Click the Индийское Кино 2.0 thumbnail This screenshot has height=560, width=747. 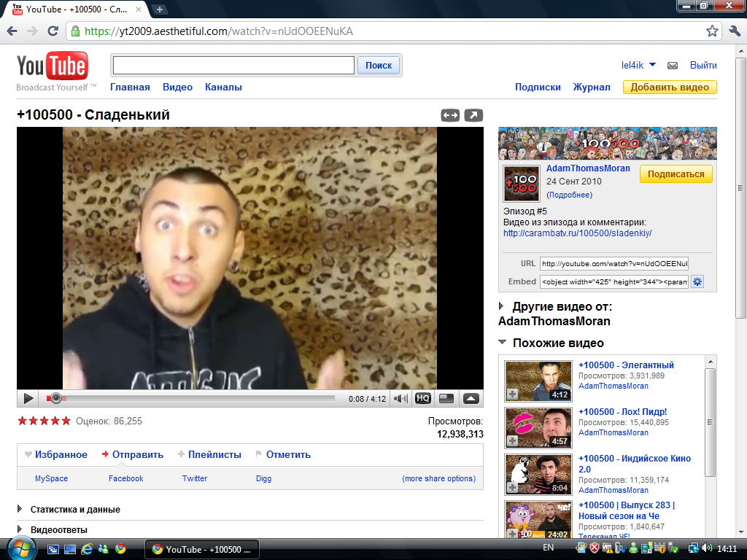point(538,475)
